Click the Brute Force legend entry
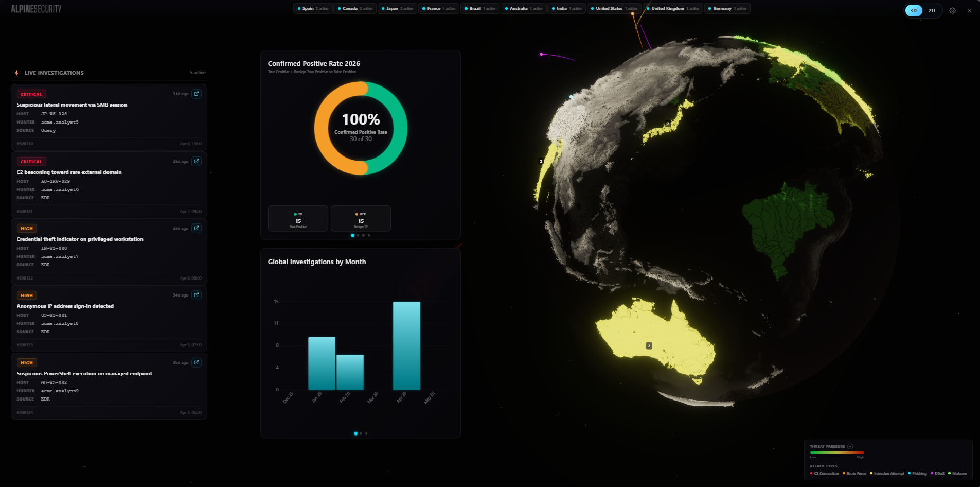Screen dimensions: 980x487 pyautogui.click(x=854, y=473)
